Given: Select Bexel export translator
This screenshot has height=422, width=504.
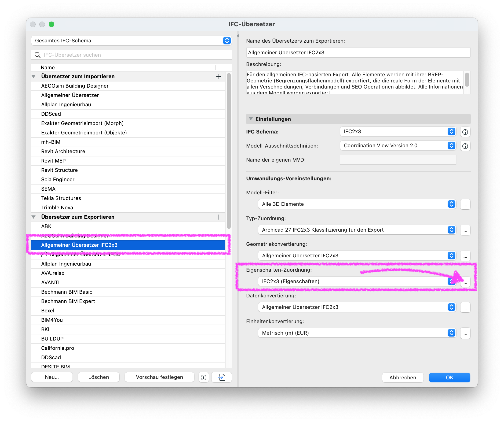Looking at the screenshot, I should (x=128, y=311).
